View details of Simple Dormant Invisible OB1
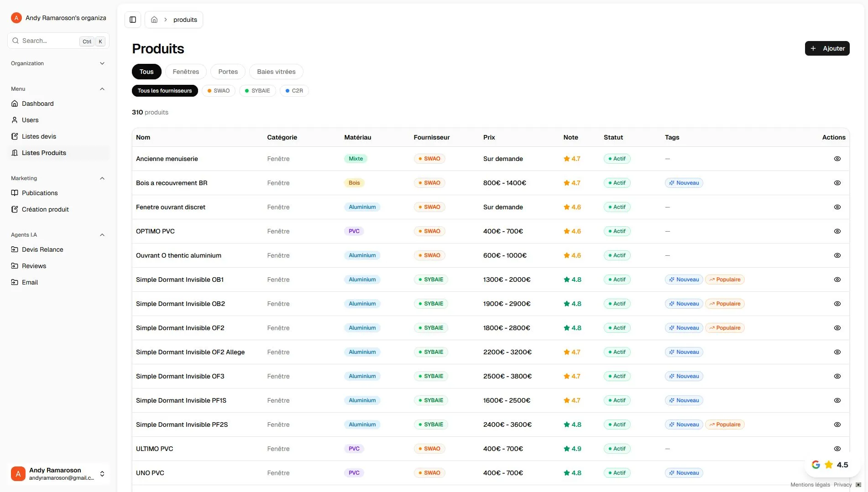868x492 pixels. pyautogui.click(x=837, y=280)
